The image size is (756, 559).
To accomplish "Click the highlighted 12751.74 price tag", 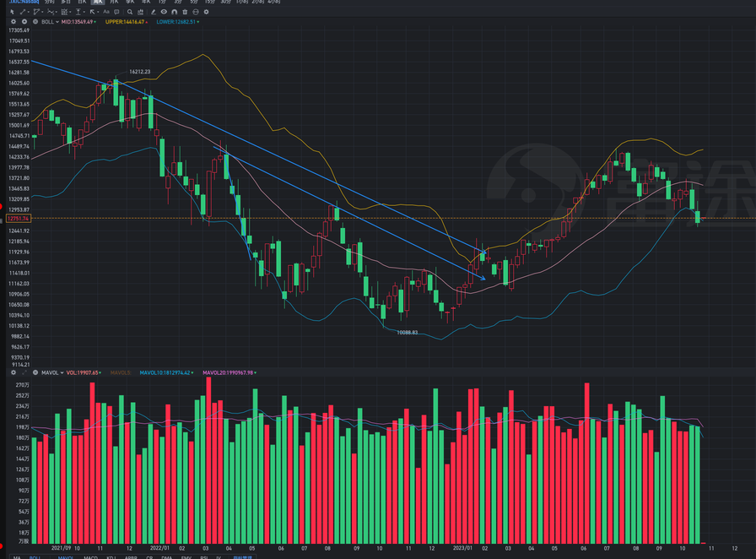I will tap(19, 218).
